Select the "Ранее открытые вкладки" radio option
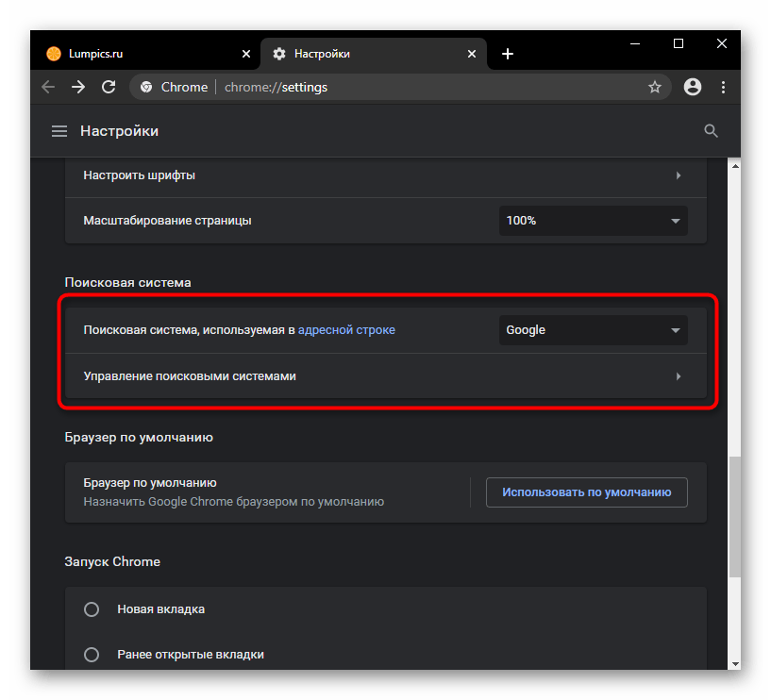The image size is (771, 700). (92, 655)
